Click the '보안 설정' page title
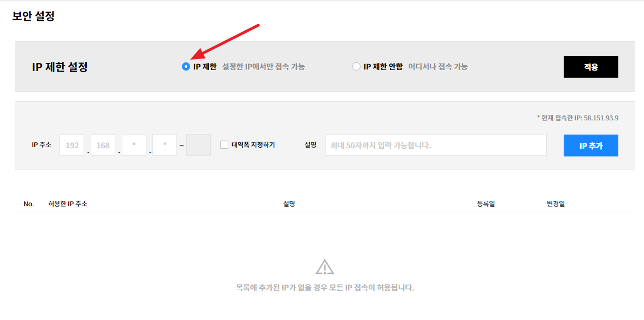This screenshot has width=644, height=320. pyautogui.click(x=33, y=16)
